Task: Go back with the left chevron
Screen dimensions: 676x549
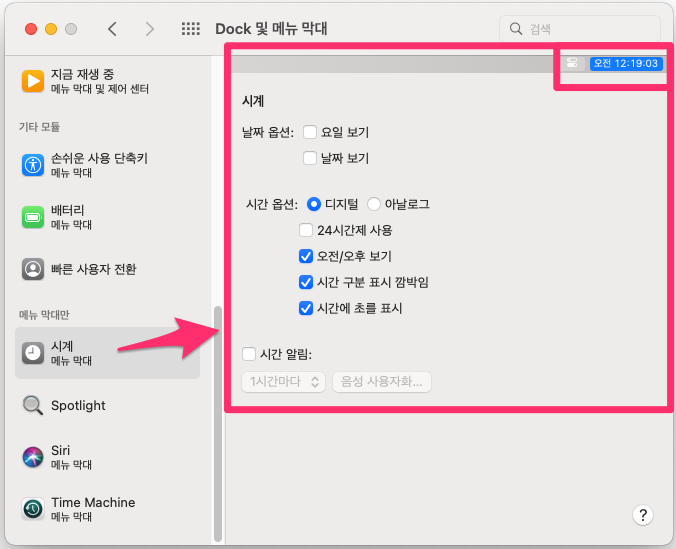Action: pos(112,29)
